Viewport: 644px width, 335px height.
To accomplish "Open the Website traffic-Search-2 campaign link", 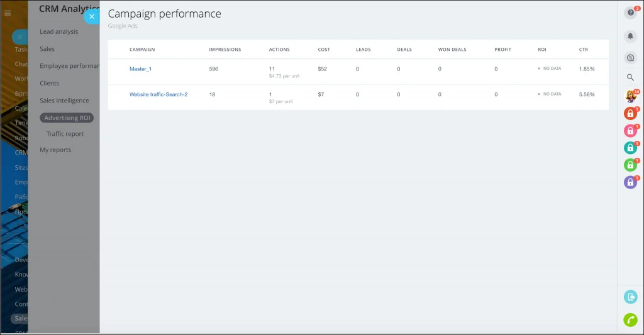I will [158, 94].
